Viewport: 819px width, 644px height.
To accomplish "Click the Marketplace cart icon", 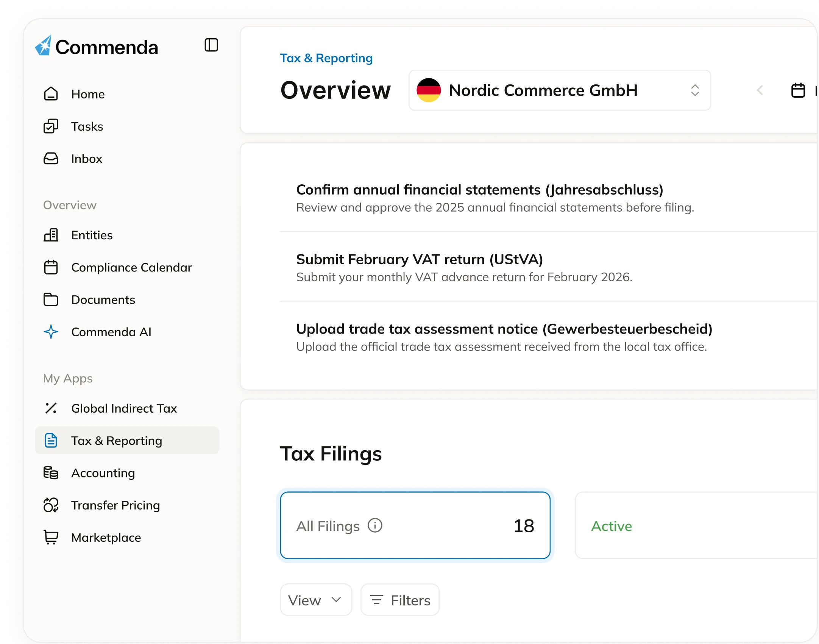I will [51, 537].
